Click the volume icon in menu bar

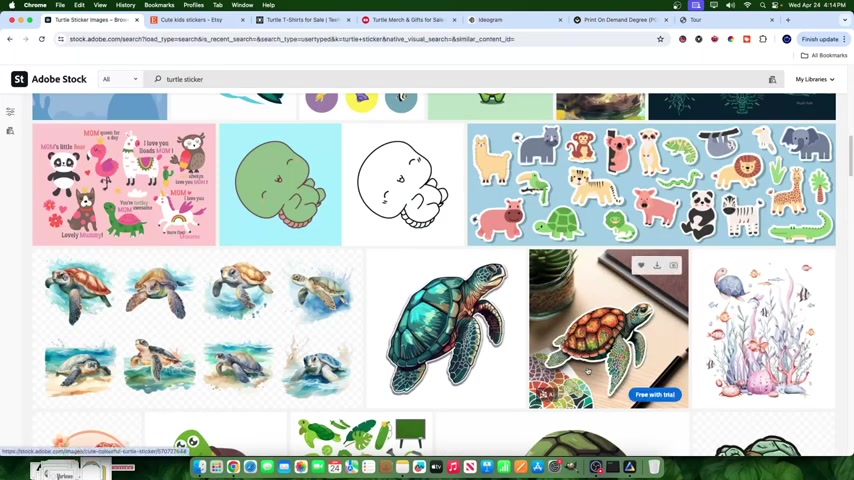point(730,5)
